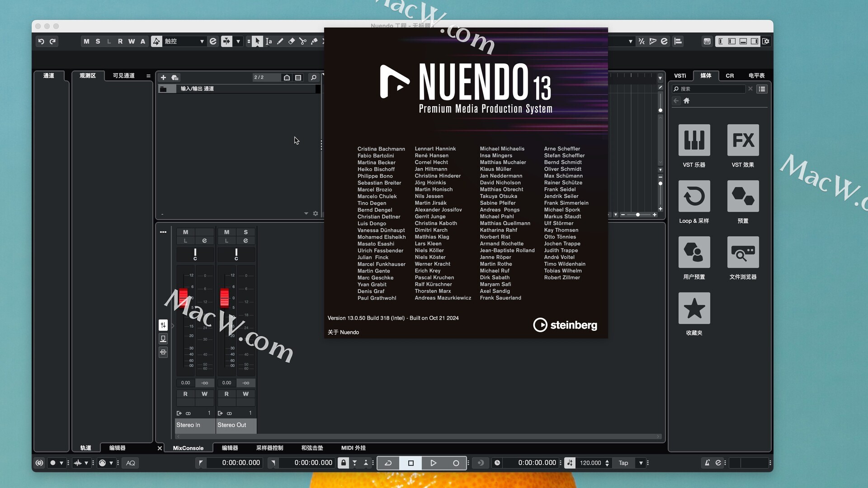Select the Draw pencil tool
Image resolution: width=868 pixels, height=488 pixels.
280,41
